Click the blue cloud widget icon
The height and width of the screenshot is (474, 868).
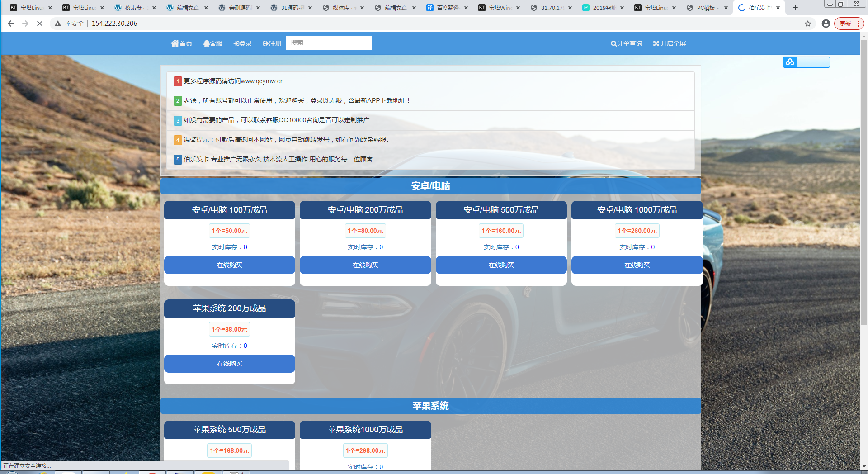click(790, 62)
